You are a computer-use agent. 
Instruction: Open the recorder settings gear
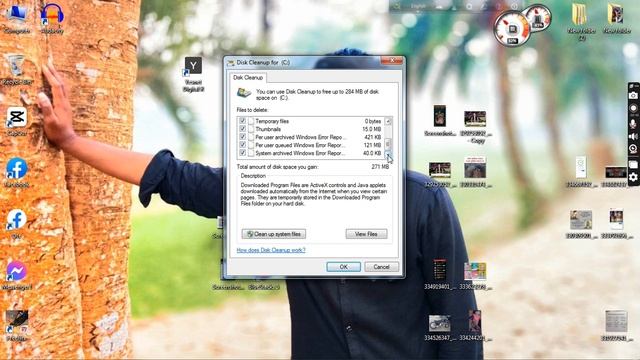(633, 177)
